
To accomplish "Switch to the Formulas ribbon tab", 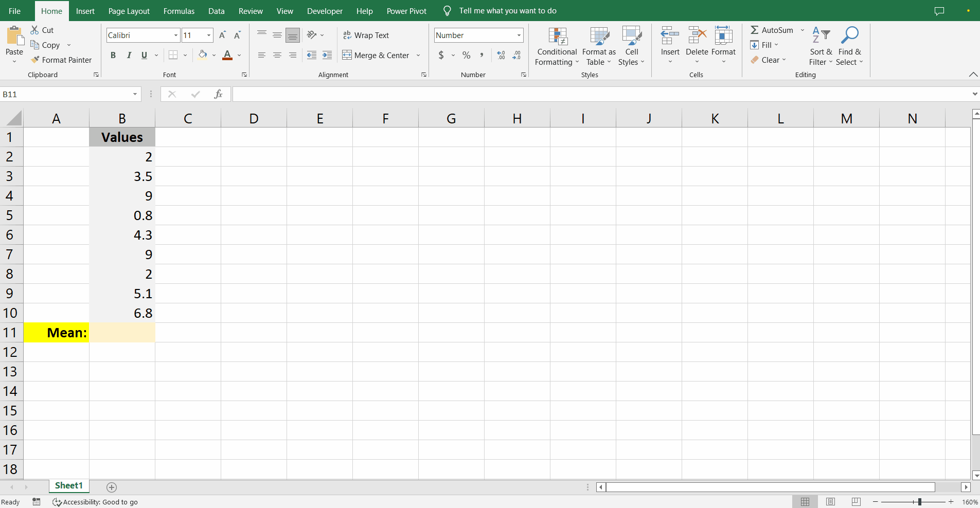I will click(179, 11).
